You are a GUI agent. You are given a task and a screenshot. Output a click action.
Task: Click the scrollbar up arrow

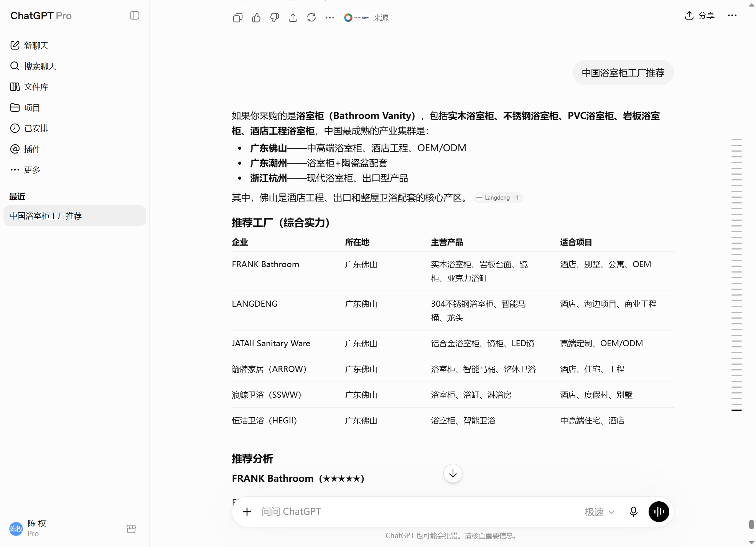point(751,5)
